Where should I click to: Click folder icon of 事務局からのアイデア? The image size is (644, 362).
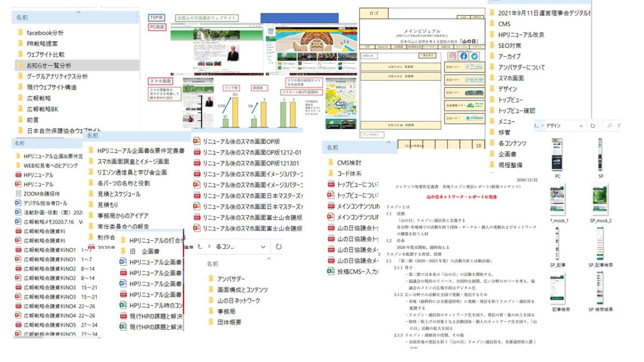(x=92, y=216)
